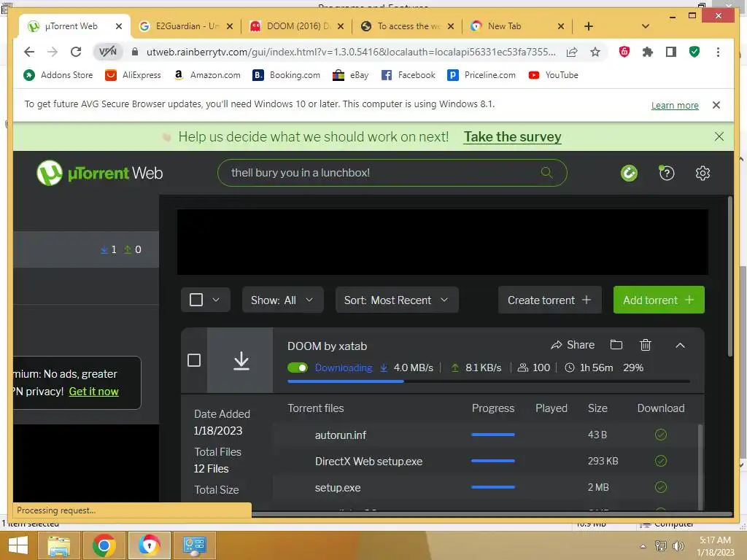The width and height of the screenshot is (747, 560).
Task: Click the uTorrent Web logo
Action: (100, 173)
